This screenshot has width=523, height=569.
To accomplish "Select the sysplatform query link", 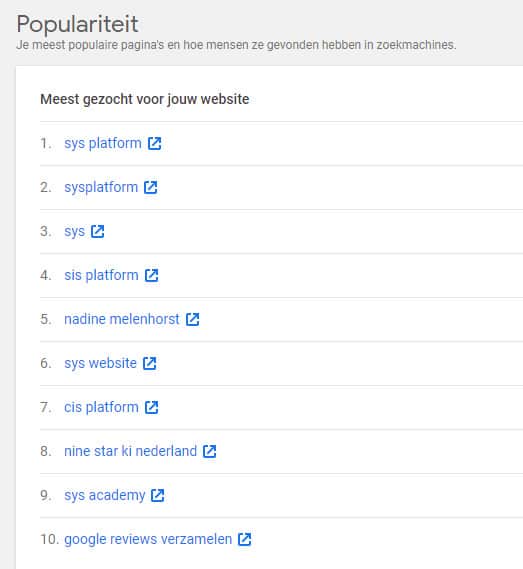I will (101, 188).
